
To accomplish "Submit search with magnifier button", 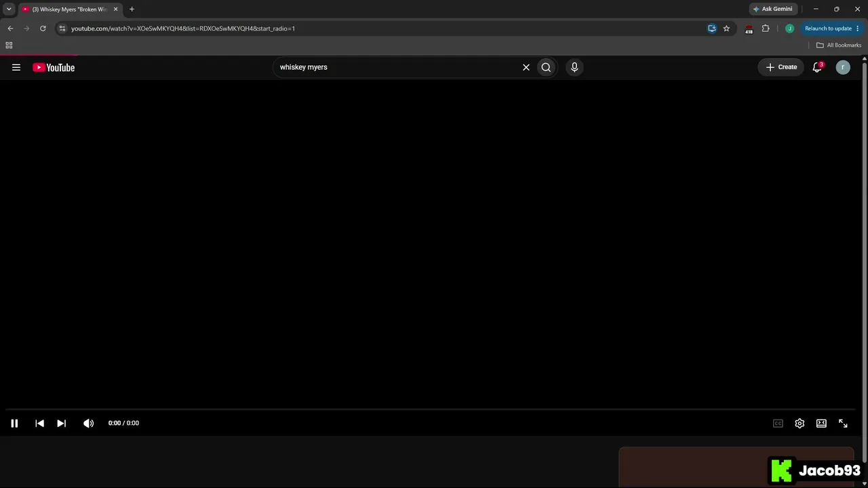I will pos(546,67).
